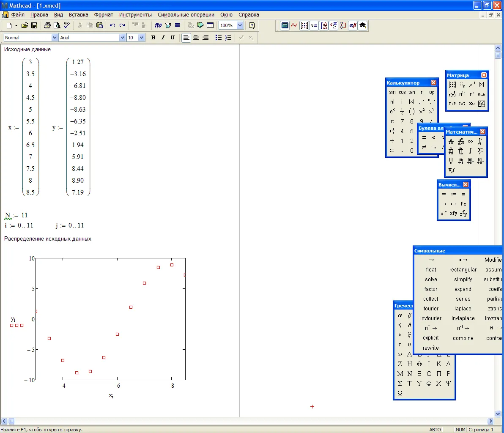This screenshot has height=433, width=504.
Task: Click the matrix transpose Mᵀ icon
Action: (472, 94)
